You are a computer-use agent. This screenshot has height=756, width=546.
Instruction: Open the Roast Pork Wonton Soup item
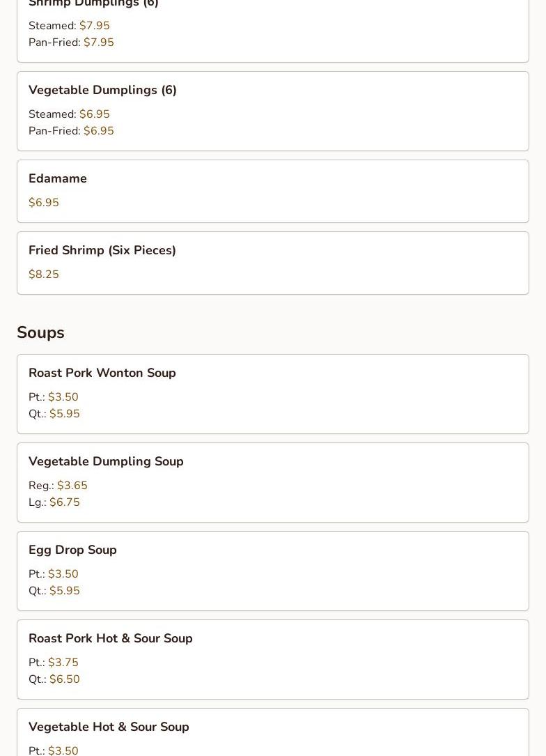[x=102, y=373]
